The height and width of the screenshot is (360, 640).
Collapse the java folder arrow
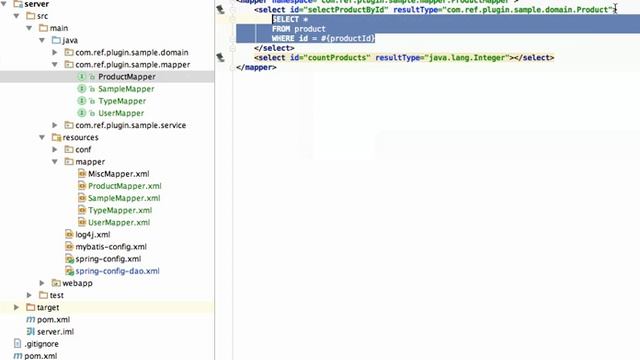coord(42,40)
